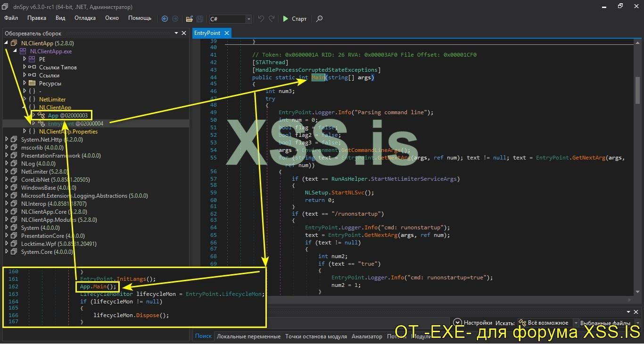This screenshot has height=344, width=644.
Task: Switch to the Анализатор tab
Action: point(367,336)
